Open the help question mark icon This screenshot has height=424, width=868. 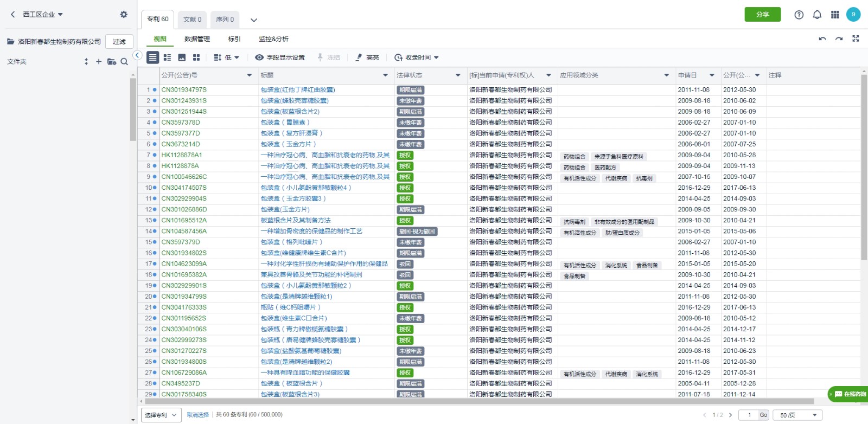point(799,15)
